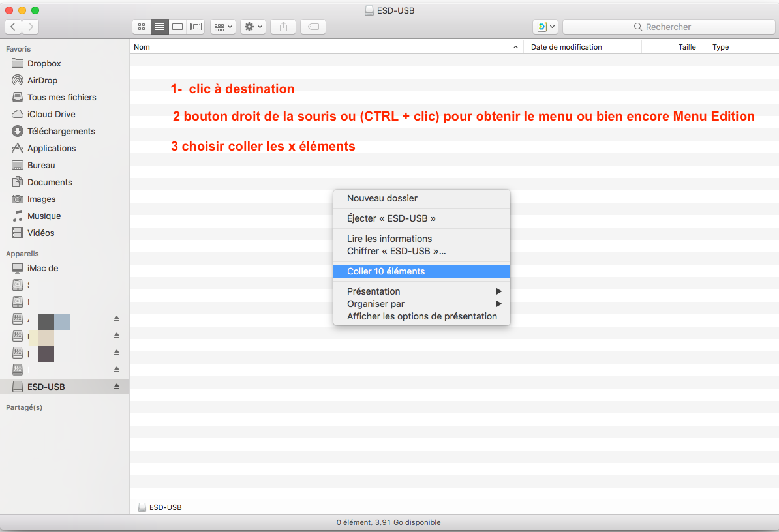This screenshot has height=532, width=779.
Task: Switch to list view in toolbar
Action: point(159,27)
